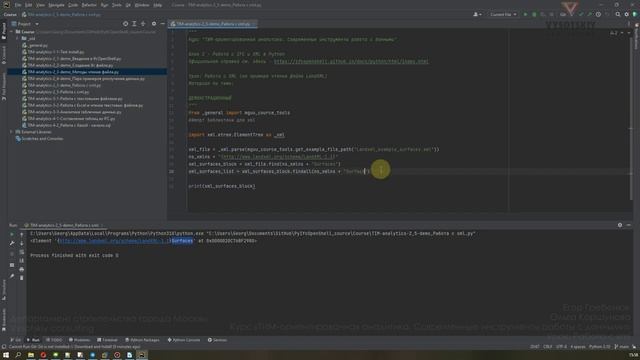Viewport: 640px width, 360px height.
Task: Click the Pin Tab icon in the Run panel
Action: click(12, 276)
